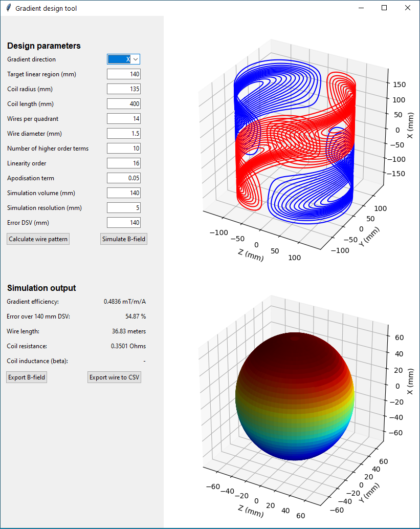420x529 pixels.
Task: Edit the Wires per quadrant field
Action: click(x=123, y=119)
